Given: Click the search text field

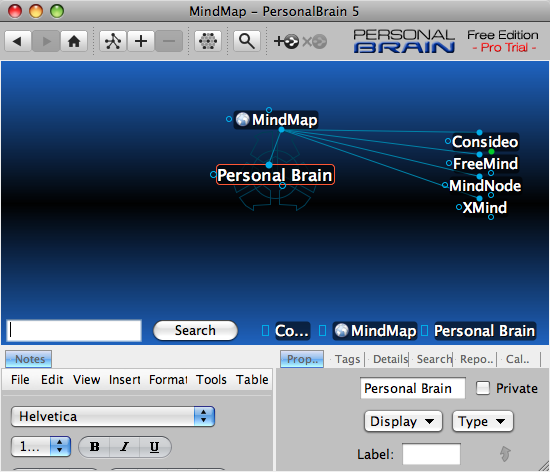Looking at the screenshot, I should 74,330.
